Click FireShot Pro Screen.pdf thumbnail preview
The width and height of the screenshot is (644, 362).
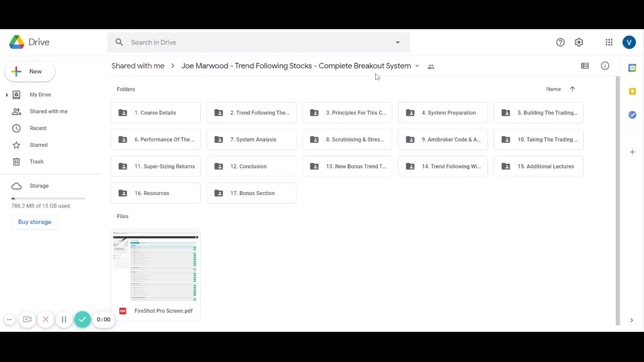(x=155, y=266)
